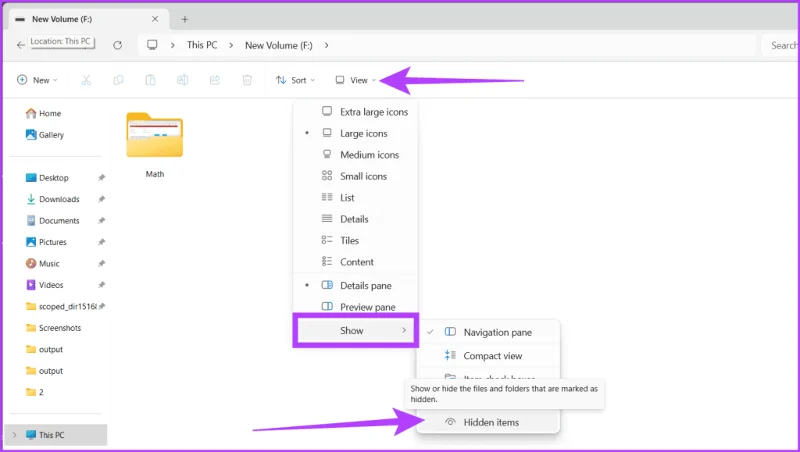Unpin Downloads using its pin icon
Screen dimensions: 800x452
tap(102, 199)
